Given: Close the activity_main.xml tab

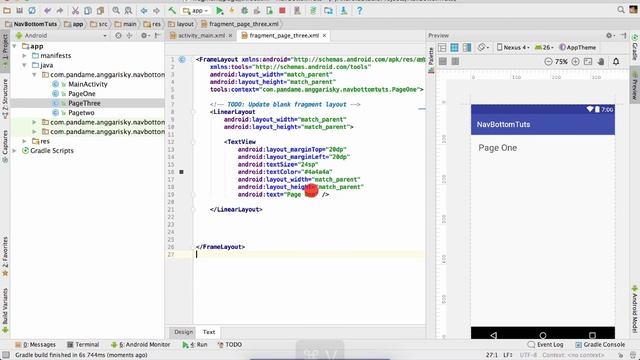Looking at the screenshot, I should pos(231,36).
